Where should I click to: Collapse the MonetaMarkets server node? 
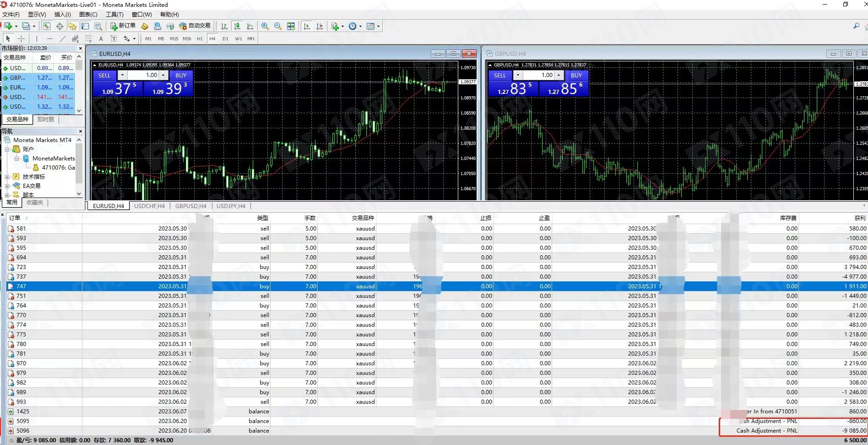point(17,158)
